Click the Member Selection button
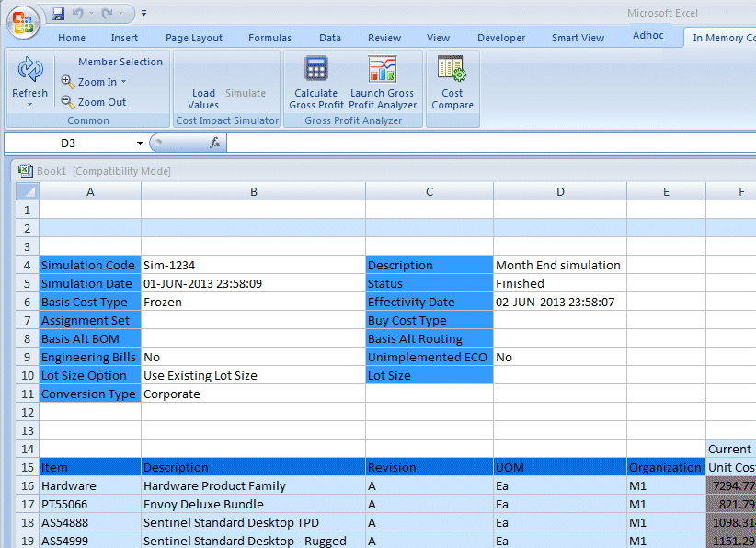 pos(120,62)
